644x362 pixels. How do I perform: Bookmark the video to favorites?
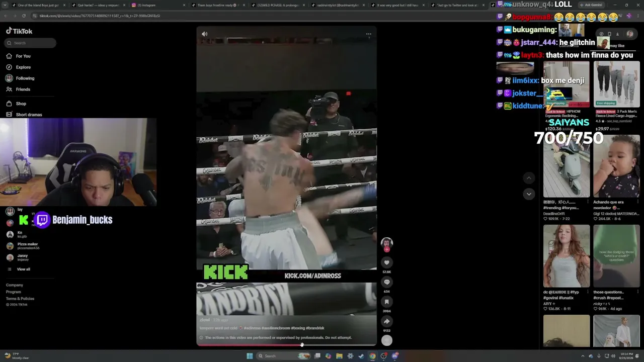point(386,302)
